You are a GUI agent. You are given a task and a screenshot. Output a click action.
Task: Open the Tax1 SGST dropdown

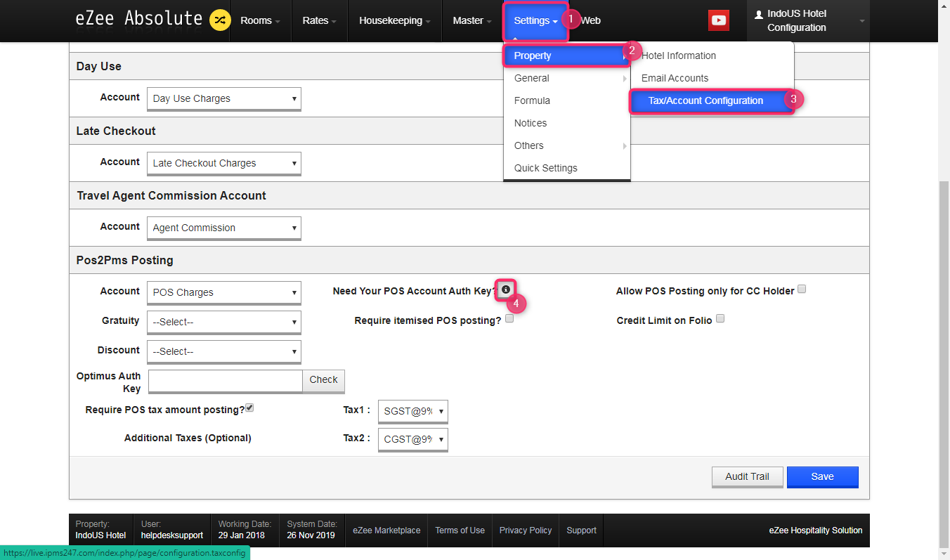point(413,411)
